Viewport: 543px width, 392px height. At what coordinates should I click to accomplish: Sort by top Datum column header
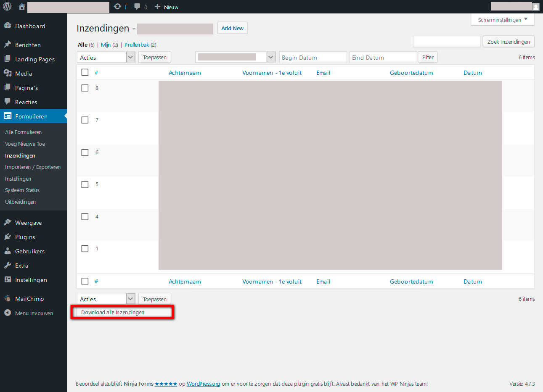pos(473,73)
